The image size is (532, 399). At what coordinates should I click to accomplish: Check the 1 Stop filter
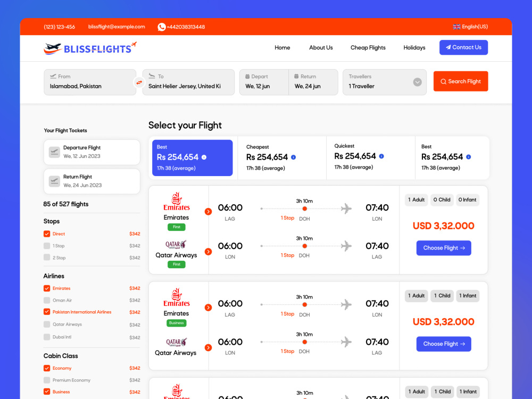(x=47, y=246)
